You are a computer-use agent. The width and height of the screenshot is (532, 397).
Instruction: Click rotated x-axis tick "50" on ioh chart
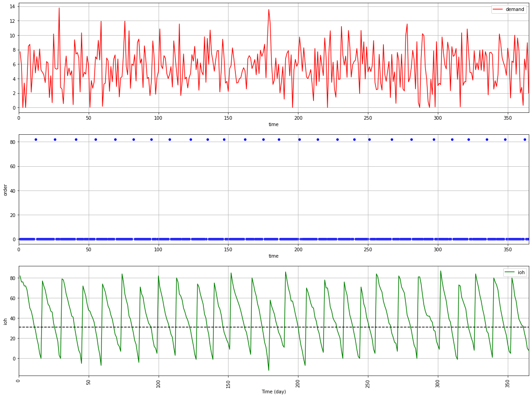(x=89, y=382)
